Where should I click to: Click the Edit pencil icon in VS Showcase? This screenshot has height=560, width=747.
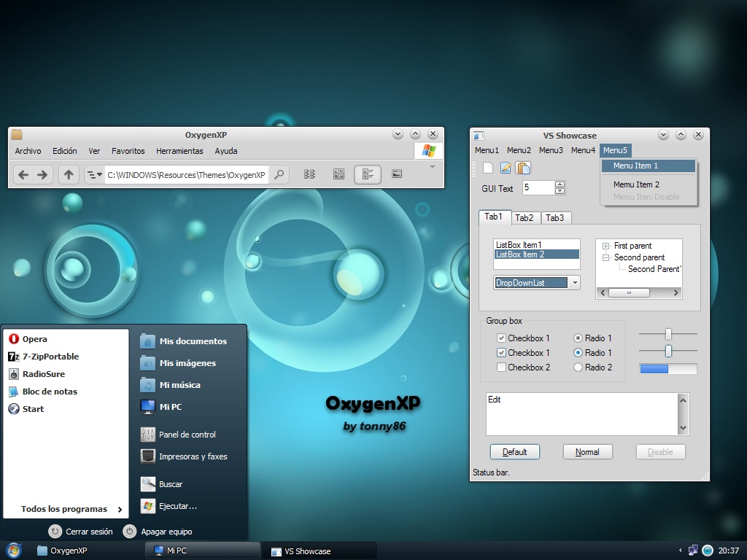[x=506, y=168]
